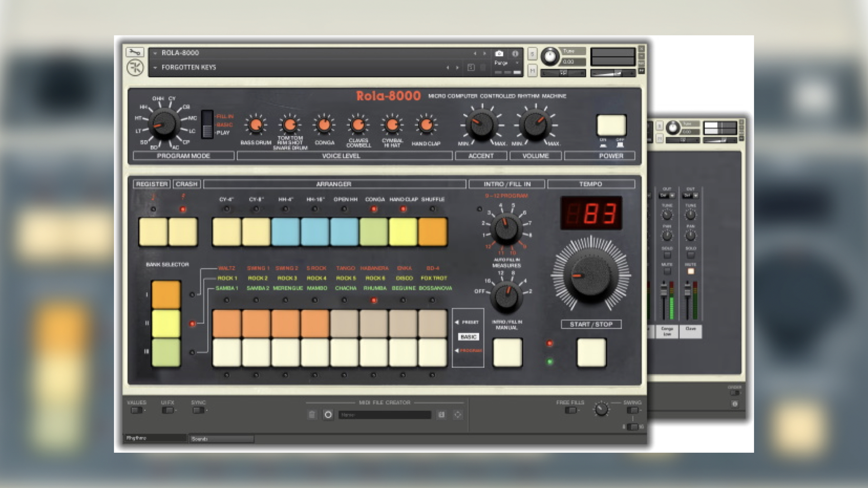Screen dimensions: 868x488
Task: Toggle the SWING switch
Action: click(x=632, y=410)
